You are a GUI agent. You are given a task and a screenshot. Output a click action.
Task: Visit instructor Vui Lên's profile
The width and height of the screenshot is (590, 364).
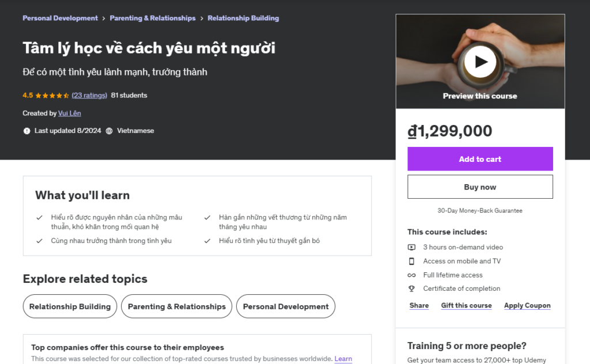point(70,113)
